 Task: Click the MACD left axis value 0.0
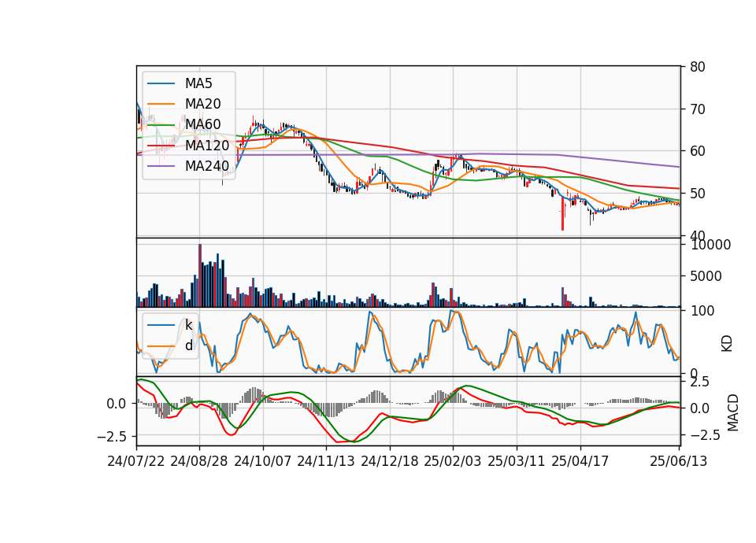pyautogui.click(x=117, y=404)
